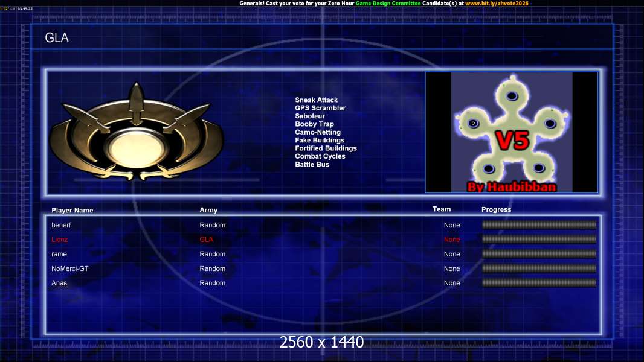The width and height of the screenshot is (644, 362).
Task: Click team value None for Anas
Action: coord(452,283)
